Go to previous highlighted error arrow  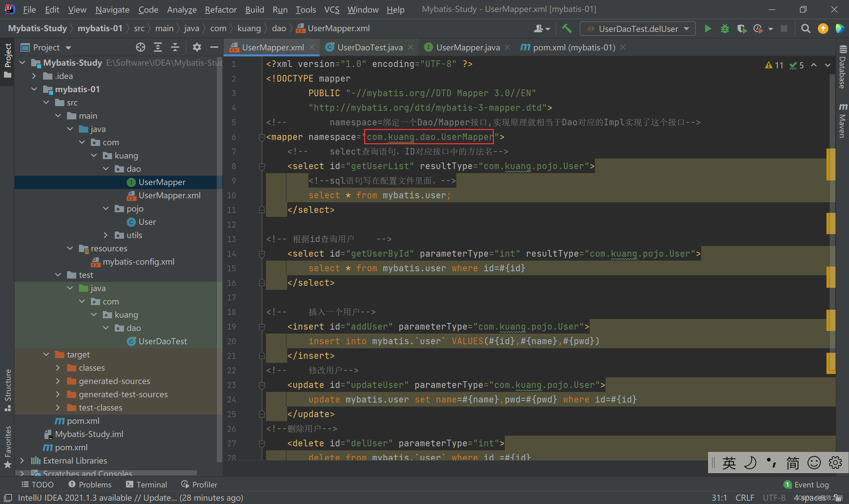point(814,65)
